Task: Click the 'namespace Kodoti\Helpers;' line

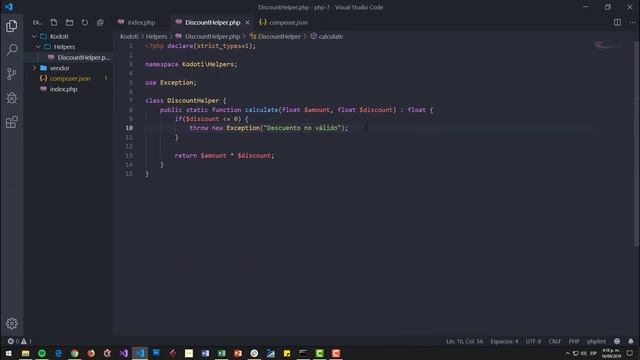Action: coord(191,64)
